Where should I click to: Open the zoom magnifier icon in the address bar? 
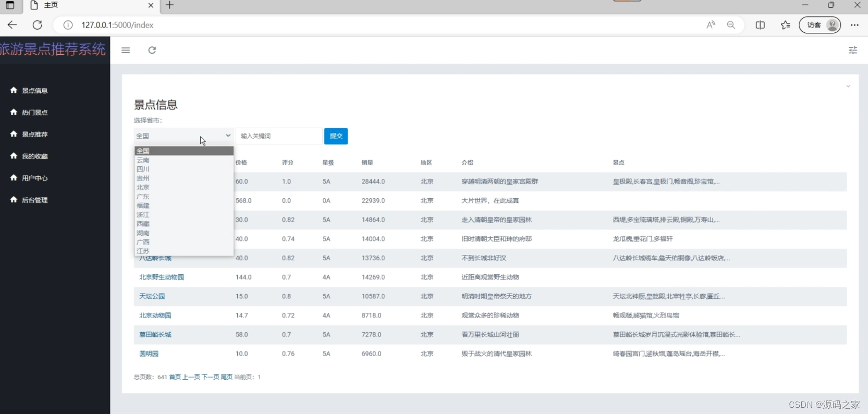coord(731,25)
